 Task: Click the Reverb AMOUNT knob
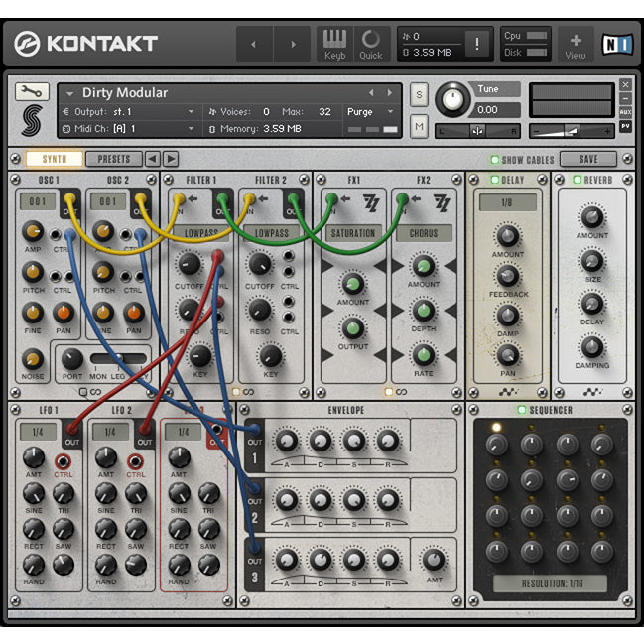coord(591,217)
